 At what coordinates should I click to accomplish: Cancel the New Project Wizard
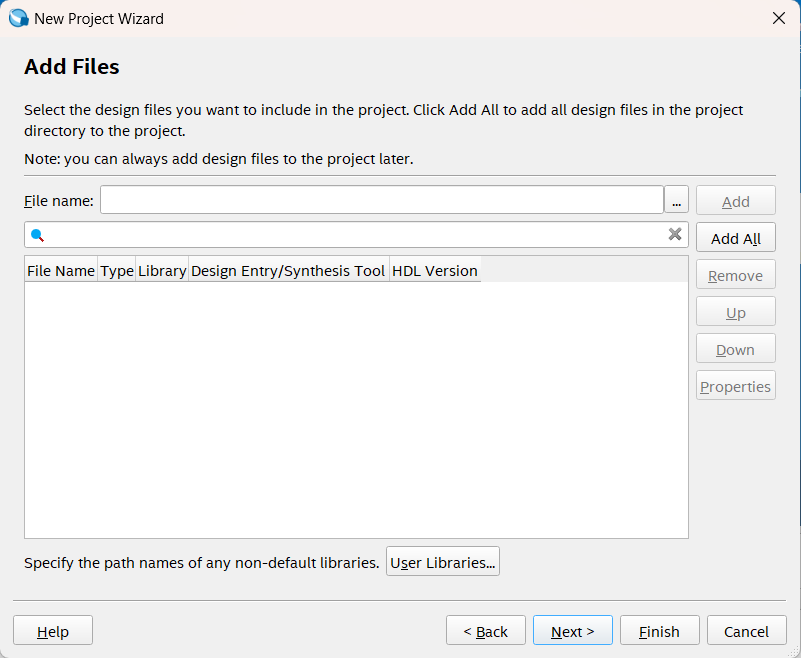tap(746, 631)
